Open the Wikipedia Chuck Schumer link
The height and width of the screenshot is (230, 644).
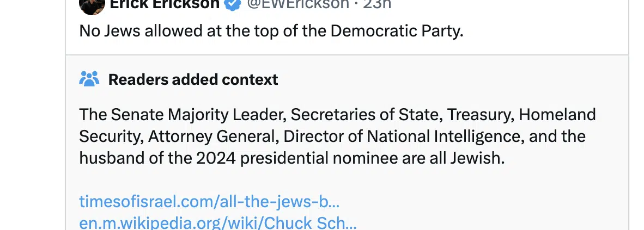tap(218, 223)
